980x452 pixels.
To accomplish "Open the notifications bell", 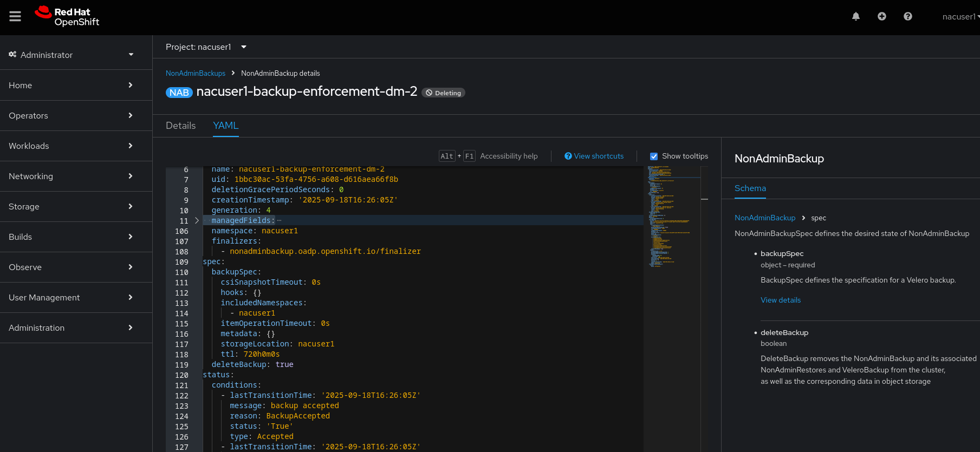I will tap(856, 17).
